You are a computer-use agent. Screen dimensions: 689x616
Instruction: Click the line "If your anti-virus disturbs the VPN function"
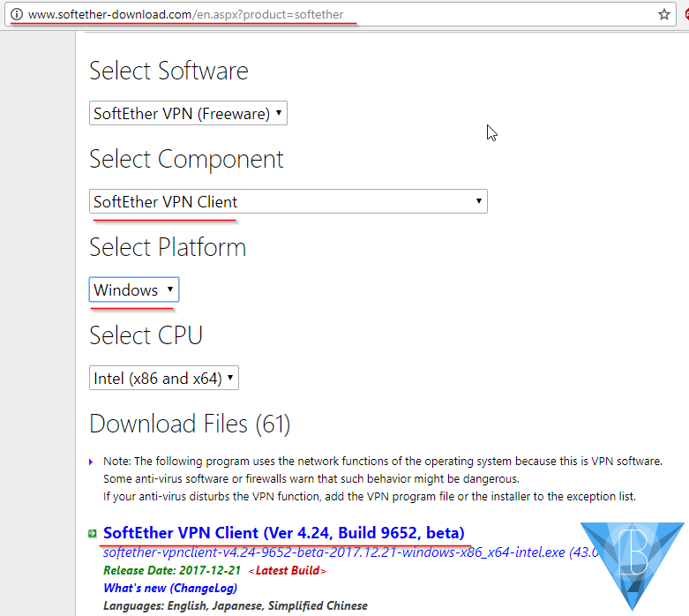(370, 496)
